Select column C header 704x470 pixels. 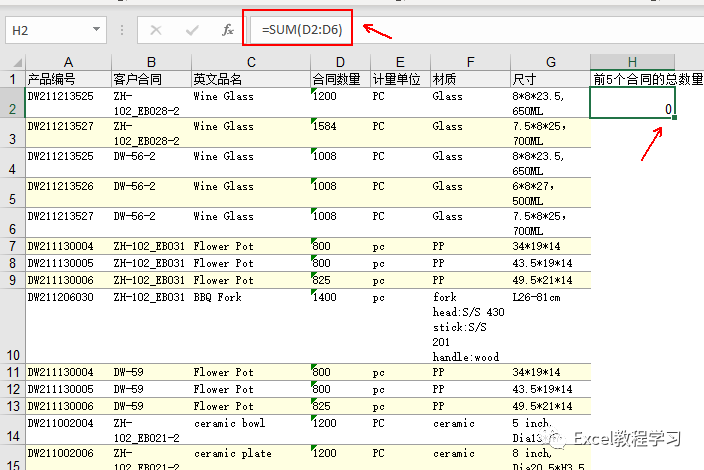[251, 62]
